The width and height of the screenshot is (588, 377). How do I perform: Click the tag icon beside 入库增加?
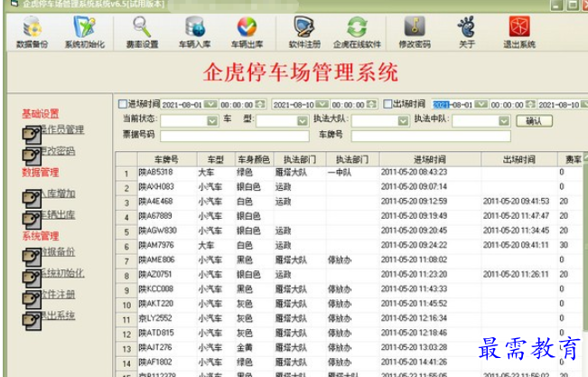[x=32, y=199]
